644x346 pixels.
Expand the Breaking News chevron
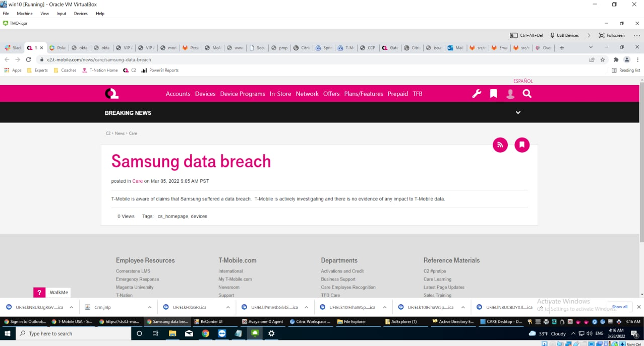pyautogui.click(x=518, y=113)
